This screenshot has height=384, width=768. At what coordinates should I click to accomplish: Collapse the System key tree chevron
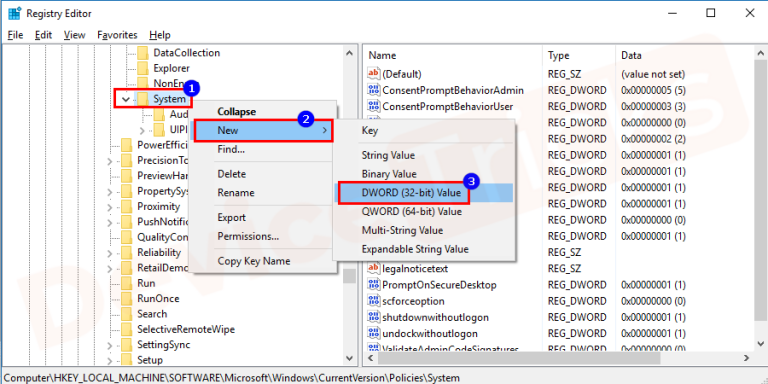126,99
